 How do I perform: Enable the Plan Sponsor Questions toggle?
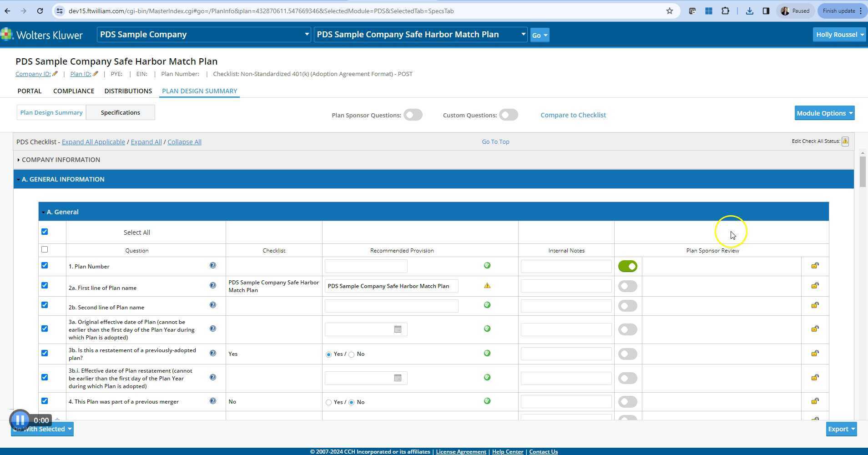[x=413, y=115]
